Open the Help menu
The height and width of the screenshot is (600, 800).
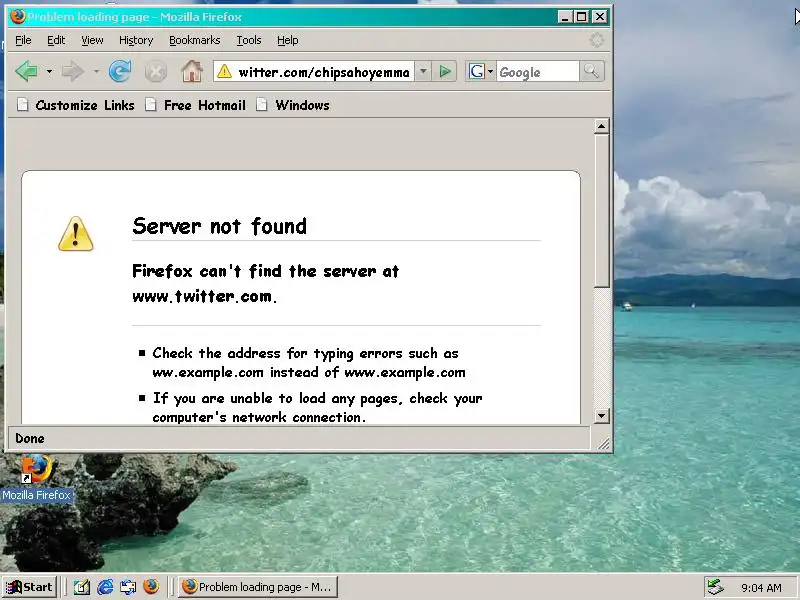coord(288,40)
